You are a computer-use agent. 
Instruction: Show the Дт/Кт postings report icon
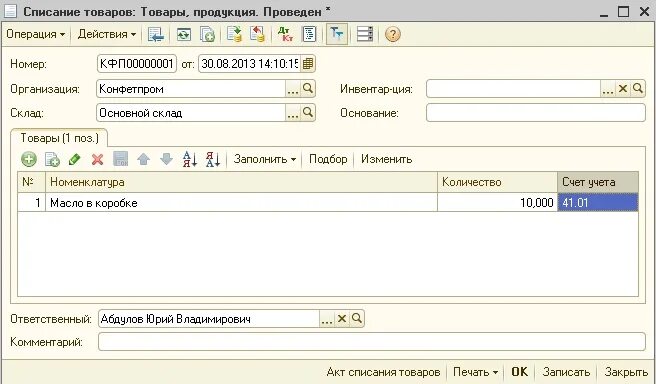pos(285,34)
